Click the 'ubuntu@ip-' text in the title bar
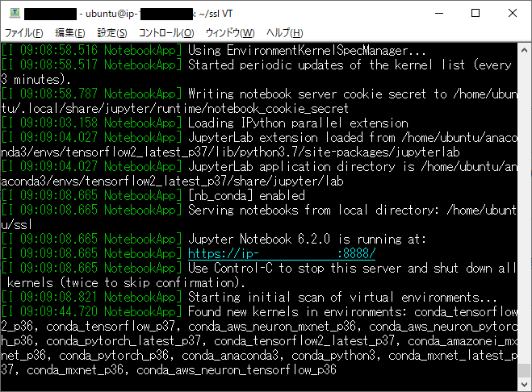 111,14
